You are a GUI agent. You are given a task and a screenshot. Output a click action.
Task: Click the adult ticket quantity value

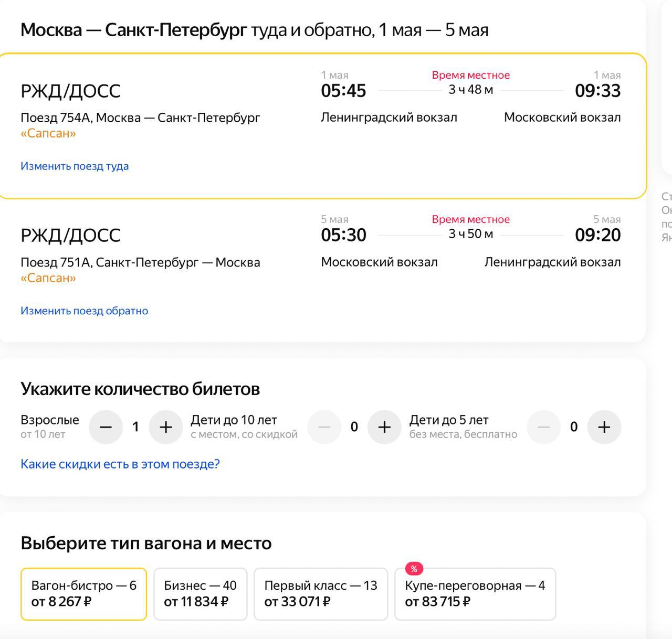tap(135, 427)
